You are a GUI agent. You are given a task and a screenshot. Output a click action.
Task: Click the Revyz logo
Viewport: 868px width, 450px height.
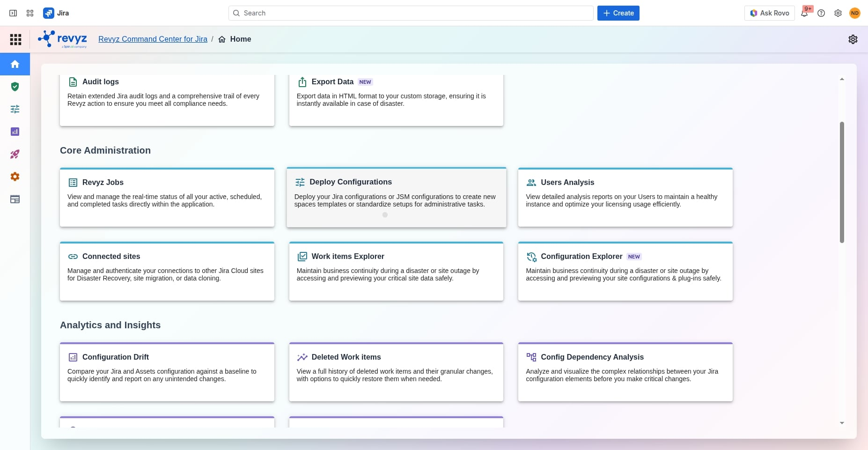pos(62,39)
